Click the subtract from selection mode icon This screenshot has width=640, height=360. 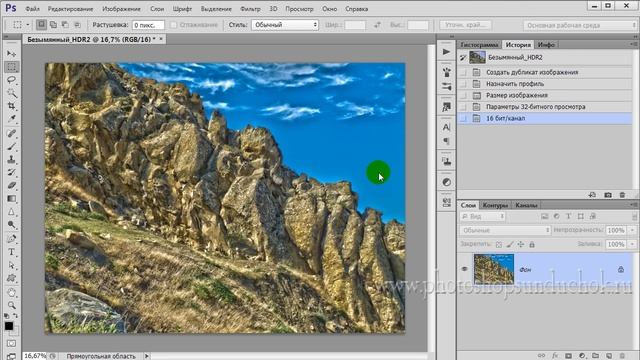[65, 25]
